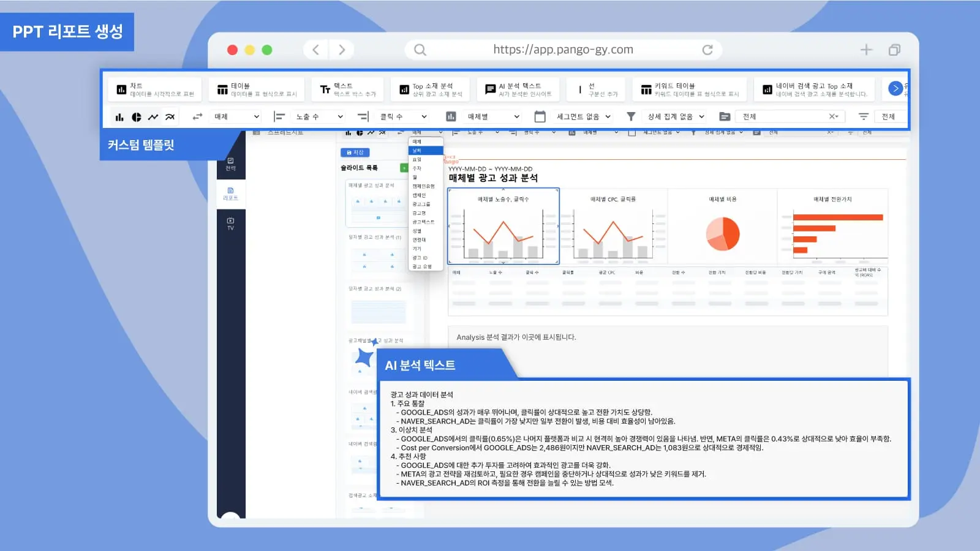Choose 캠페인 from the dimension list

[x=419, y=195]
